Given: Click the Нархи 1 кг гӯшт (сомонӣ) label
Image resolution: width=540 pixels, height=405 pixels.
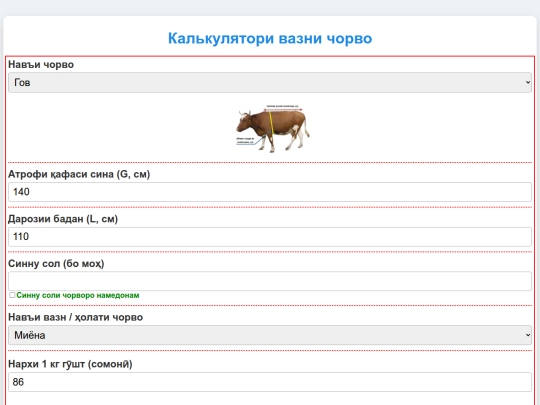Looking at the screenshot, I should point(70,364).
